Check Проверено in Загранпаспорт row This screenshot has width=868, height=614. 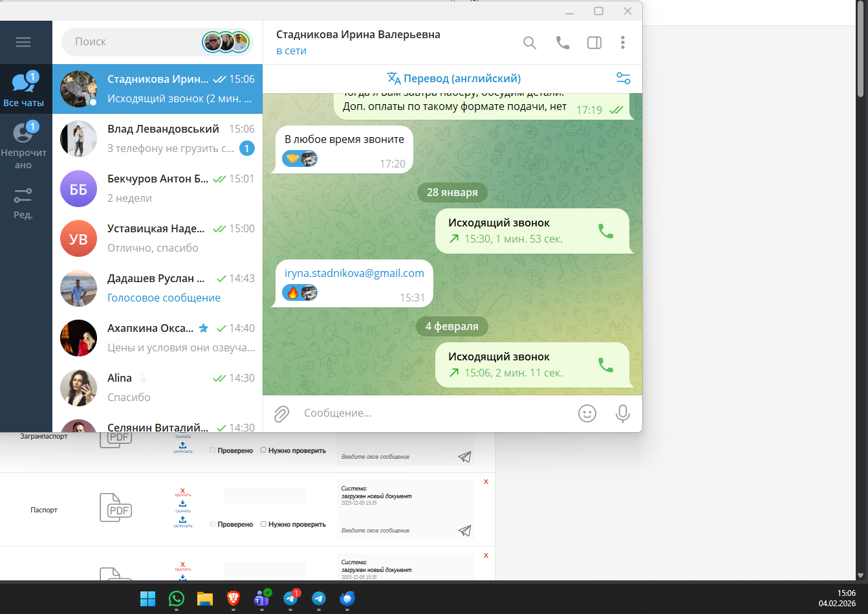[213, 450]
